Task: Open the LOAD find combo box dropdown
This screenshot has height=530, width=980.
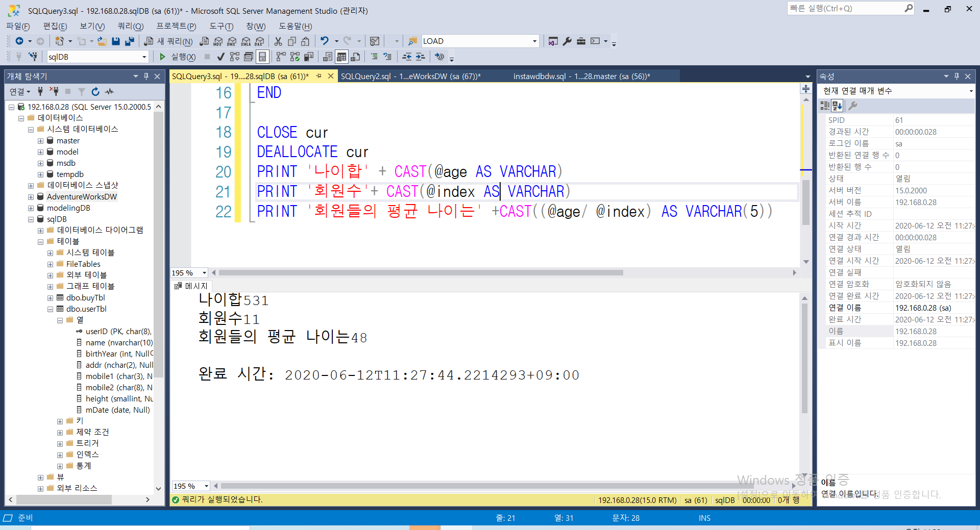Action: coord(534,41)
